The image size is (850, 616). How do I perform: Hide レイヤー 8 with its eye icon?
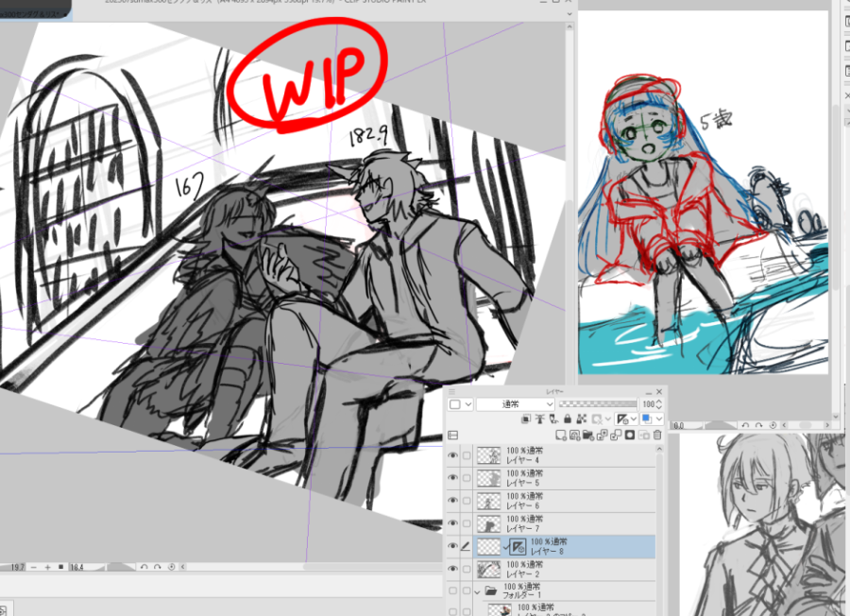coord(452,546)
